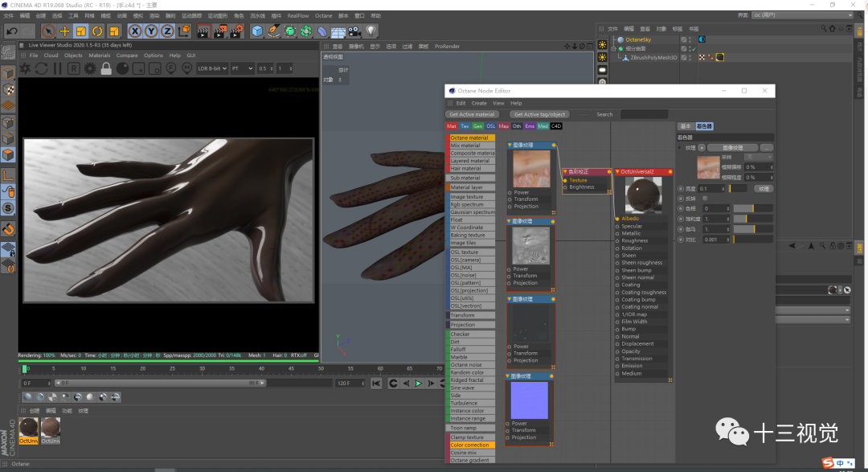This screenshot has width=868, height=472.
Task: Select the first OctUni material thumbnail
Action: [29, 431]
